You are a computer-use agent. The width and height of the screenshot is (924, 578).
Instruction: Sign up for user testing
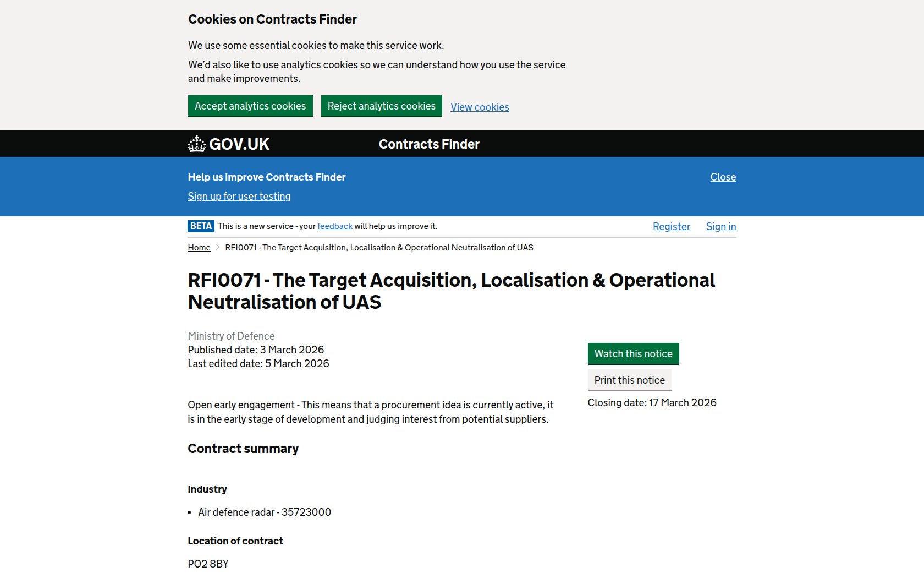pyautogui.click(x=239, y=197)
